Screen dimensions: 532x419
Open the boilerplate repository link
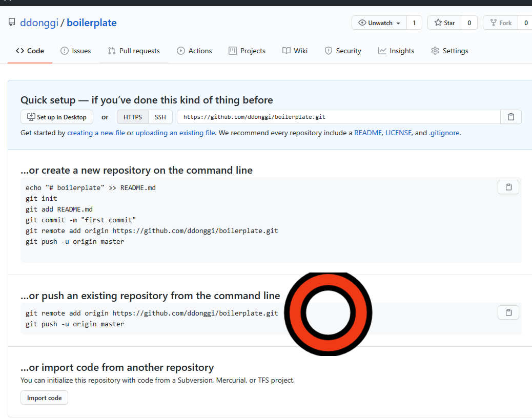[92, 23]
